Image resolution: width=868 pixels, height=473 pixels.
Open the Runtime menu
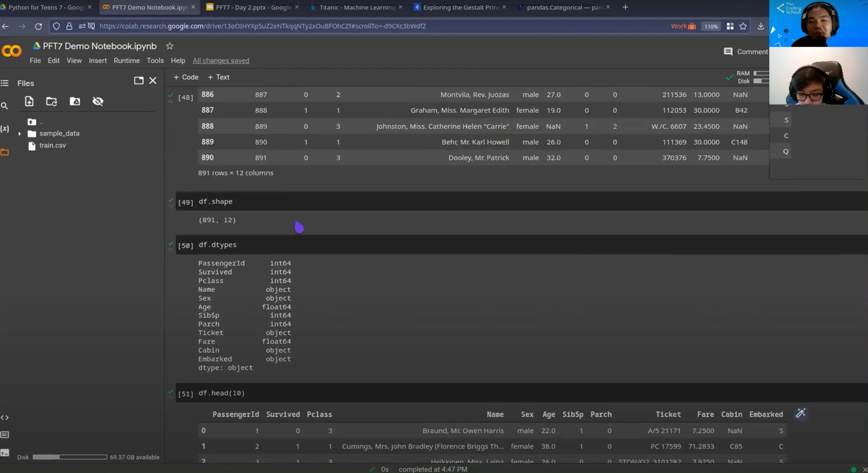pos(126,61)
